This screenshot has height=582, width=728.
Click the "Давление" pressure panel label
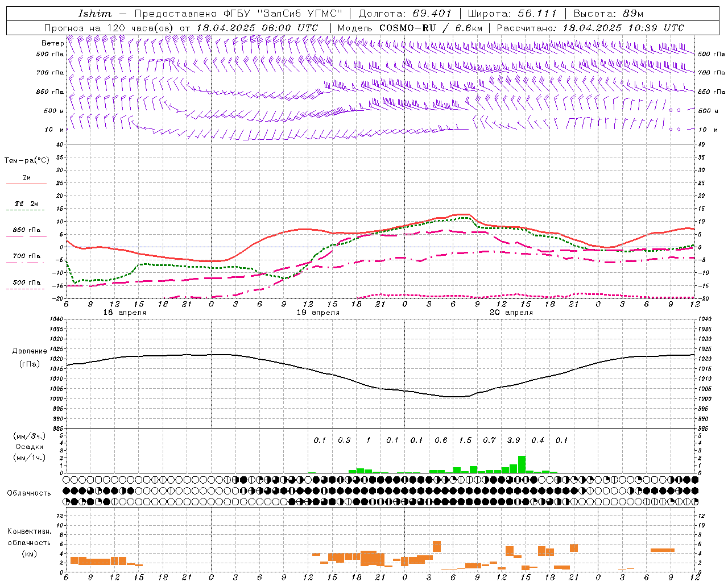30,351
